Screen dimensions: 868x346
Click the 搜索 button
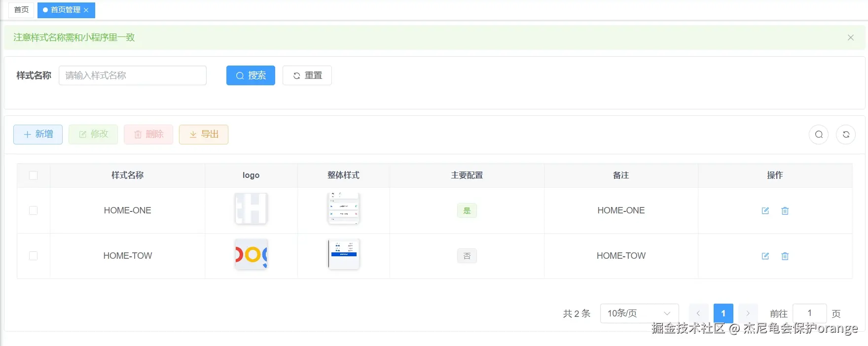coord(251,75)
